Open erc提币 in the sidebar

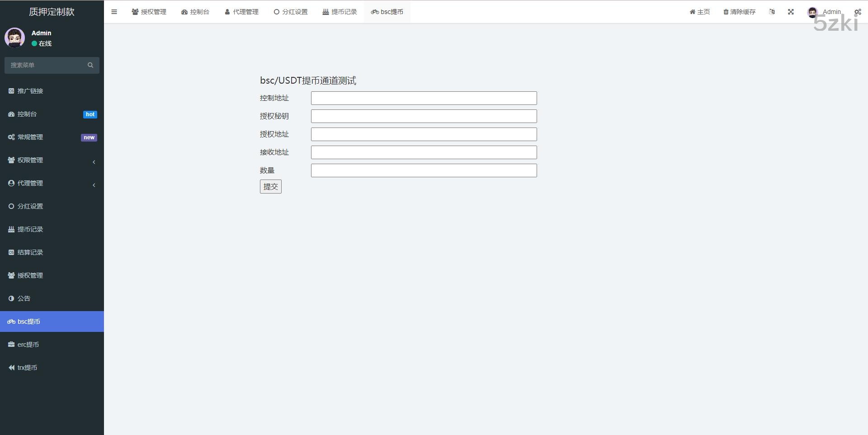28,345
